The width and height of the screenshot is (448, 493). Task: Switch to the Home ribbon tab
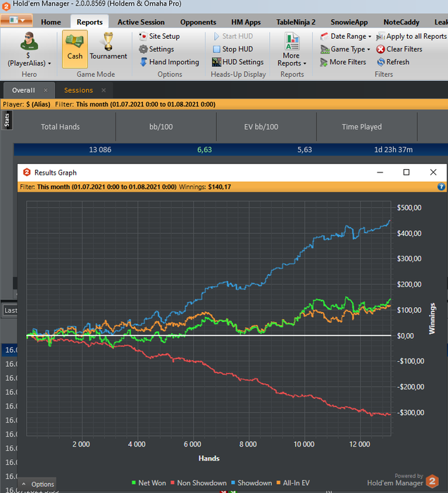point(51,22)
